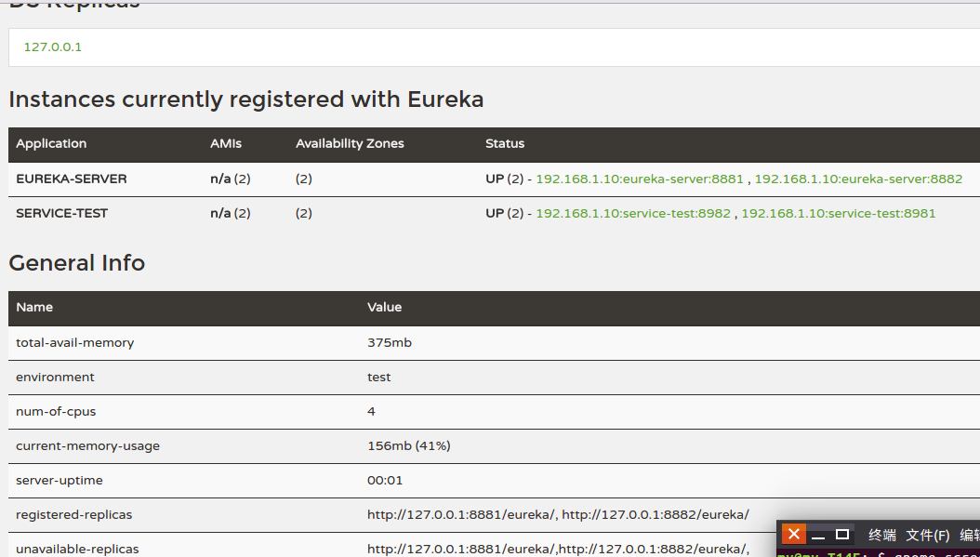Select the 'test' environment value

click(378, 377)
